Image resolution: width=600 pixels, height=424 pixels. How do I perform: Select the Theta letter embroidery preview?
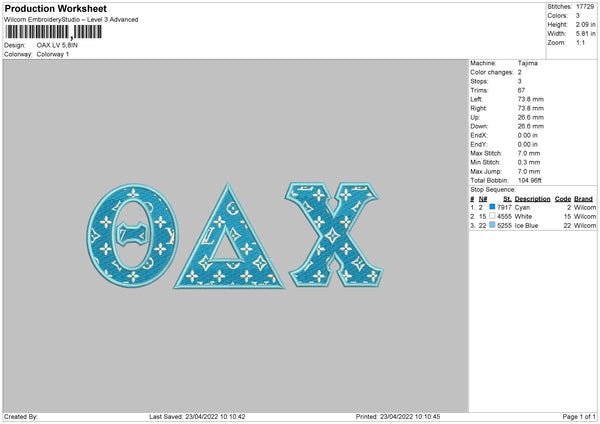(x=132, y=235)
